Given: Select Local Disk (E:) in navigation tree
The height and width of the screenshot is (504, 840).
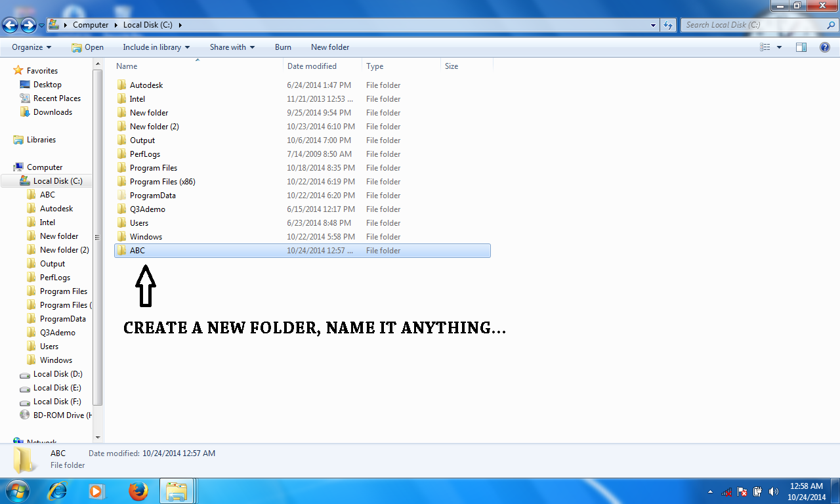Looking at the screenshot, I should tap(58, 388).
